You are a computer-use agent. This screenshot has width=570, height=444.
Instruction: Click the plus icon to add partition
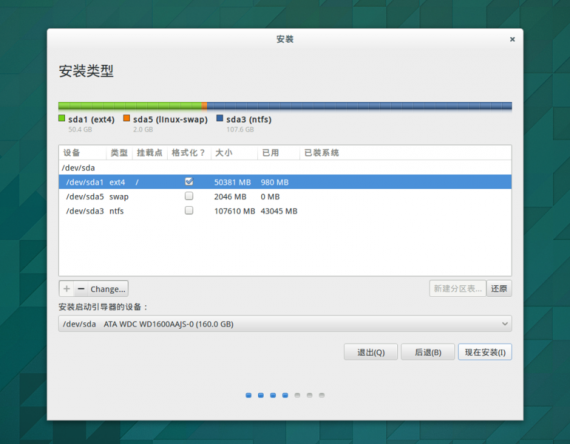pyautogui.click(x=67, y=289)
